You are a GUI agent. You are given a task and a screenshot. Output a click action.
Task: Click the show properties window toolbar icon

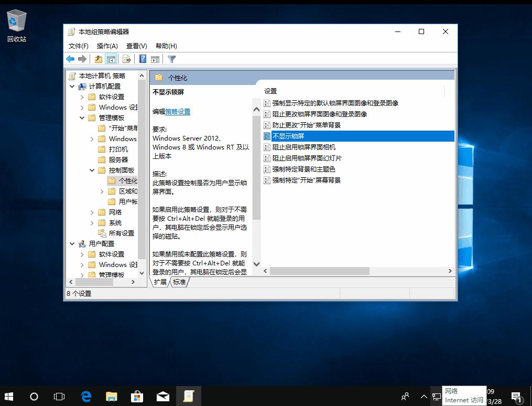pyautogui.click(x=155, y=59)
